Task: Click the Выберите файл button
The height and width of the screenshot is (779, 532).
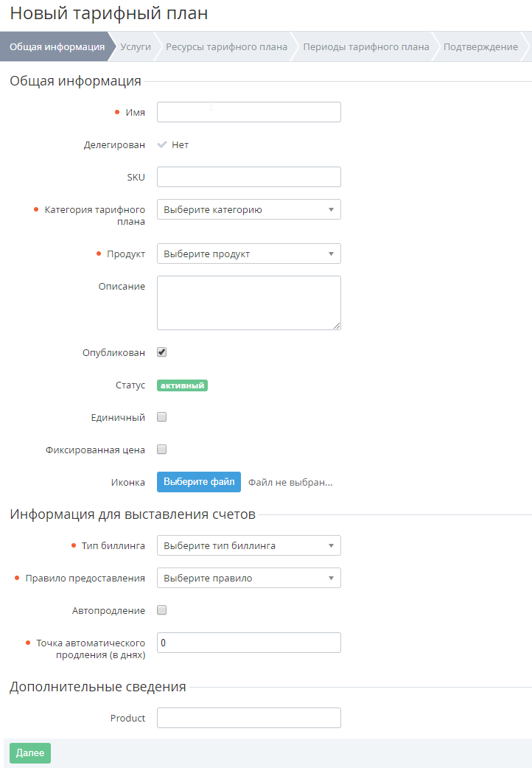Action: click(199, 482)
